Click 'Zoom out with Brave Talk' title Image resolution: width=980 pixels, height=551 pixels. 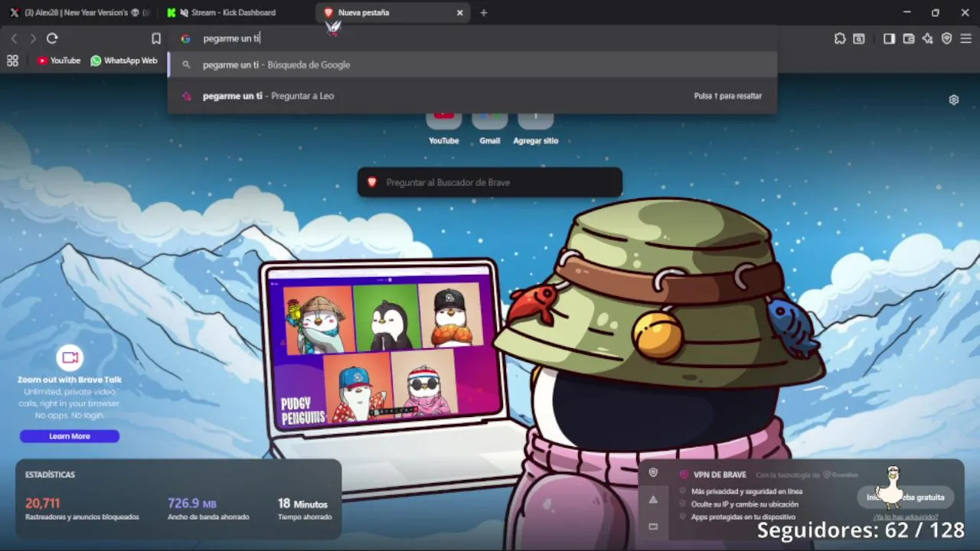[70, 380]
